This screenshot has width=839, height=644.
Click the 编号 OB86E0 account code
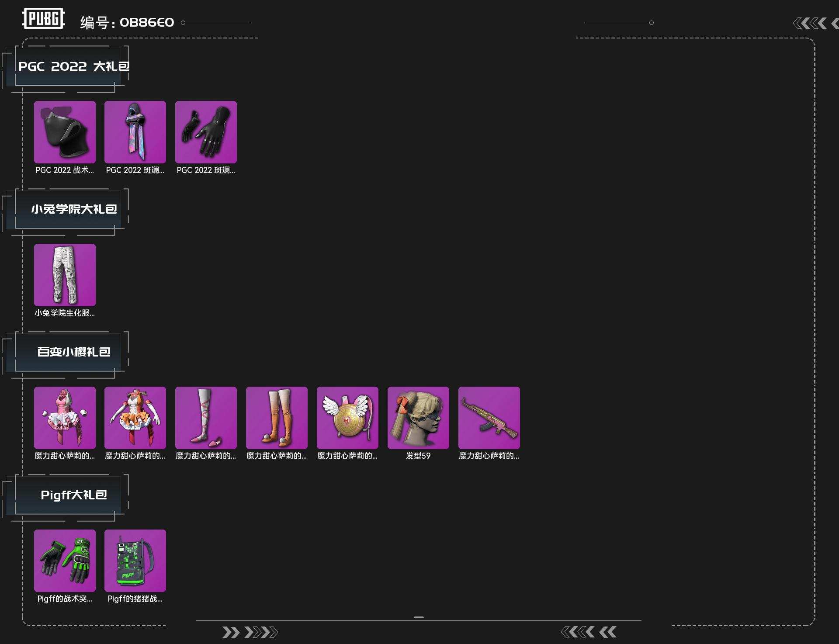tap(127, 22)
